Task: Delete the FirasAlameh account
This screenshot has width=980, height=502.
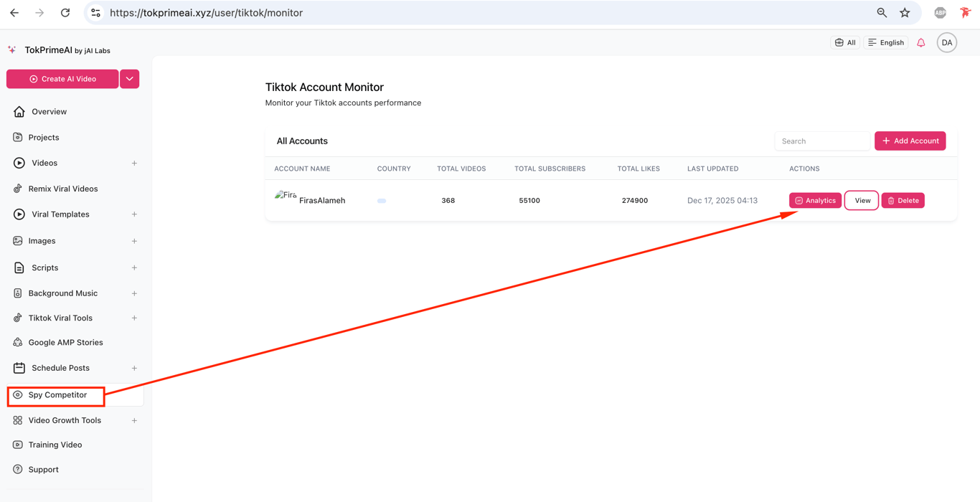Action: point(903,201)
